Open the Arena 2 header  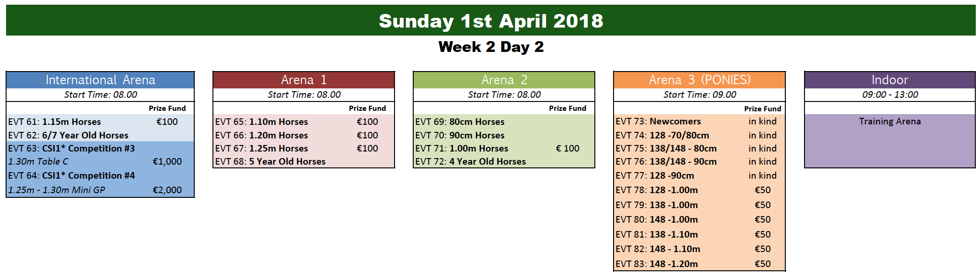pyautogui.click(x=504, y=80)
